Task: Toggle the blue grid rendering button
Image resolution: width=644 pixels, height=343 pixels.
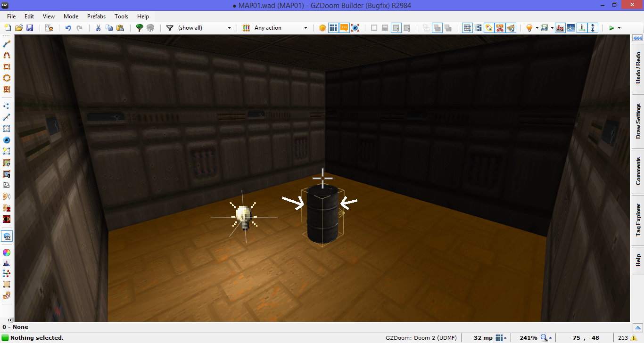Action: pos(333,28)
